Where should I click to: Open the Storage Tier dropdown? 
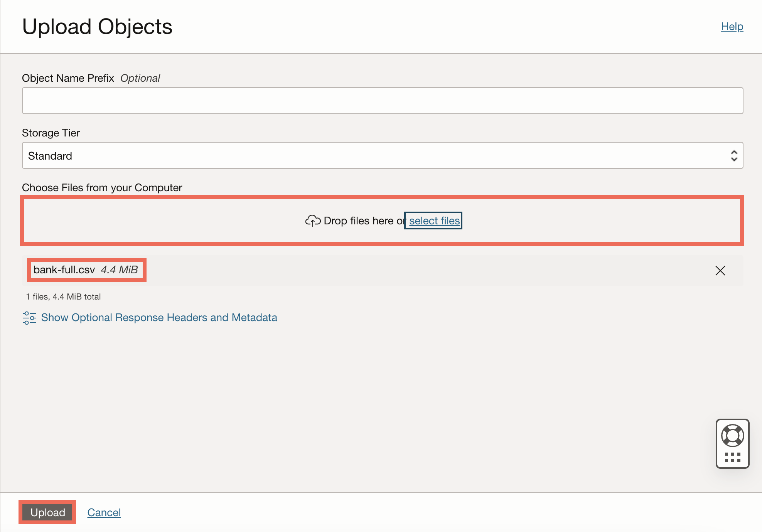(x=383, y=155)
